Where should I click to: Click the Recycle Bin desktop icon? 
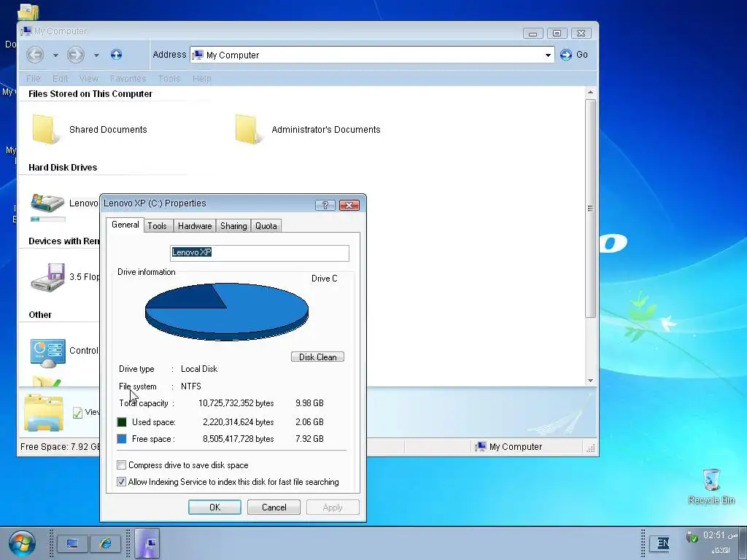[711, 480]
